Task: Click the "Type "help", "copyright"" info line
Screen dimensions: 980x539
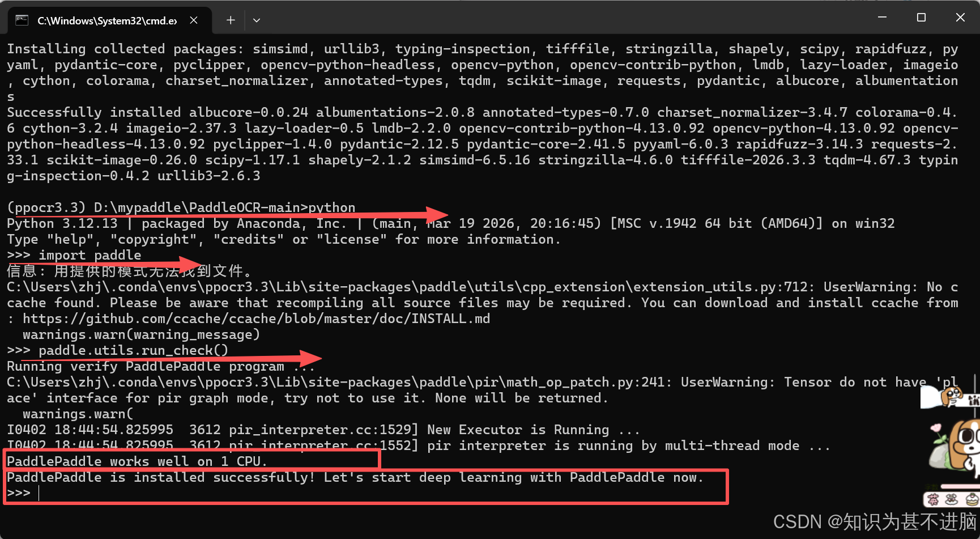Action: click(x=284, y=239)
